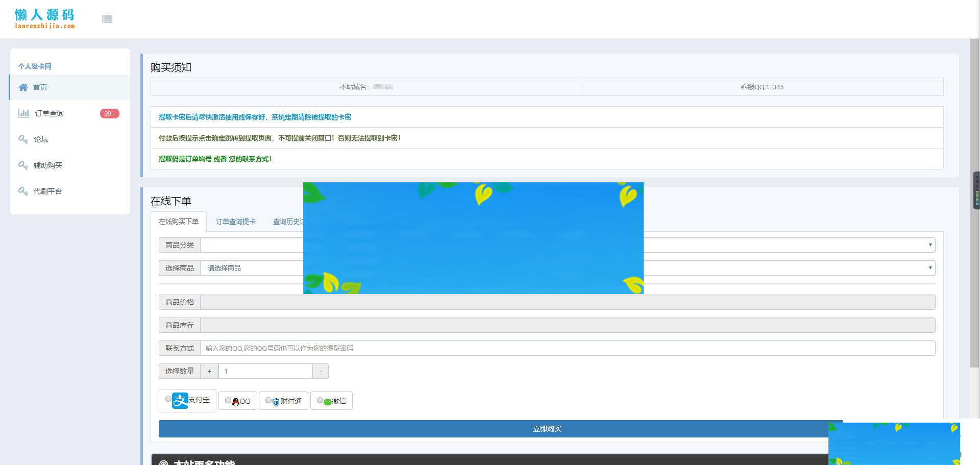Decrease quantity with the minus button
The height and width of the screenshot is (465, 980).
coord(321,371)
